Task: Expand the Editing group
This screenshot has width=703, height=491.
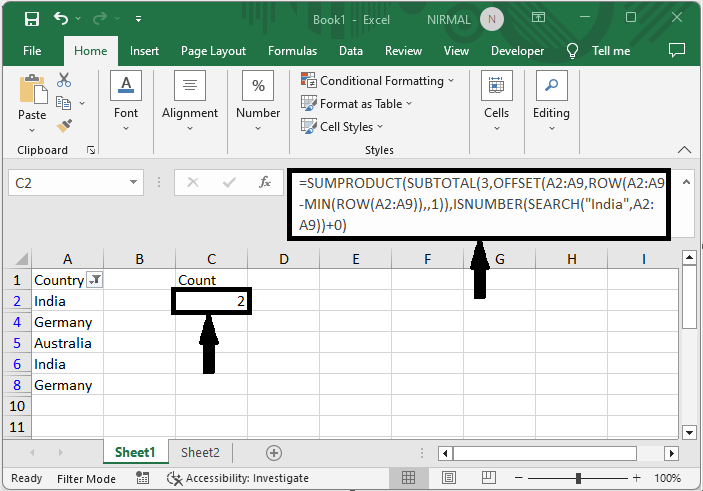Action: click(551, 101)
